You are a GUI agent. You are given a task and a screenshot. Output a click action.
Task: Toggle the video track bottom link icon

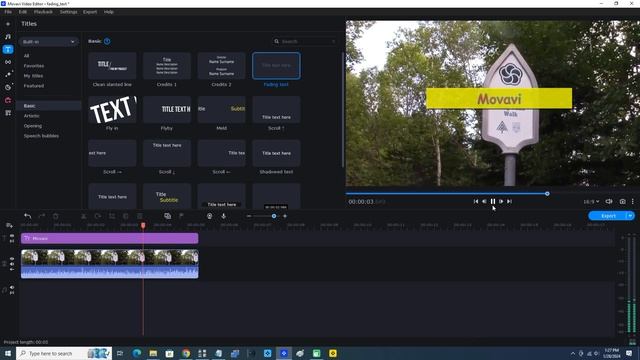coord(12,269)
